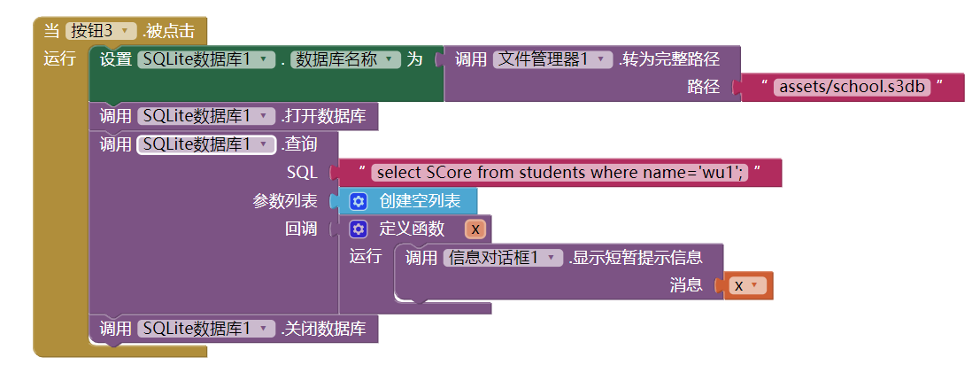Click gear icon on 定义函数 block
The image size is (980, 365).
[x=359, y=229]
